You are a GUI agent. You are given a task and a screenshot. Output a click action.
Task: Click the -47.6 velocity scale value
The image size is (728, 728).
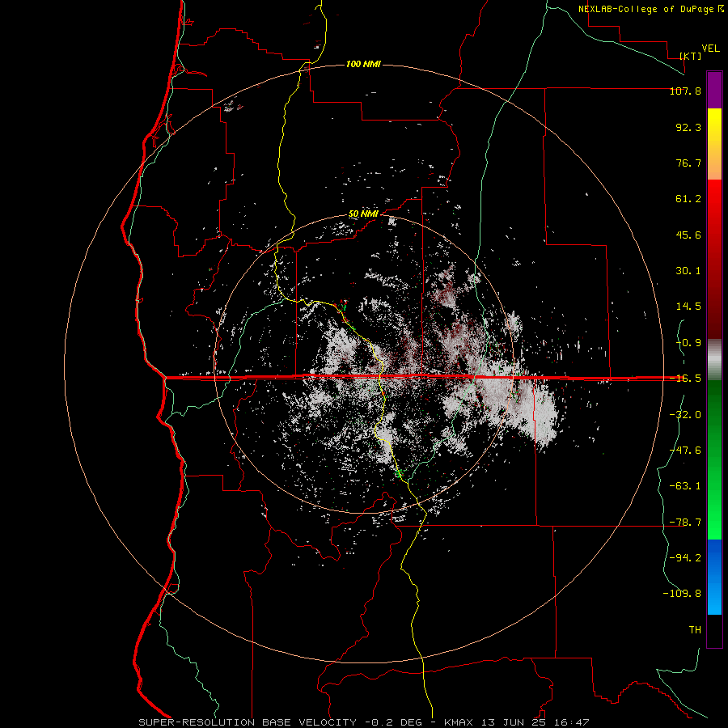coord(685,451)
